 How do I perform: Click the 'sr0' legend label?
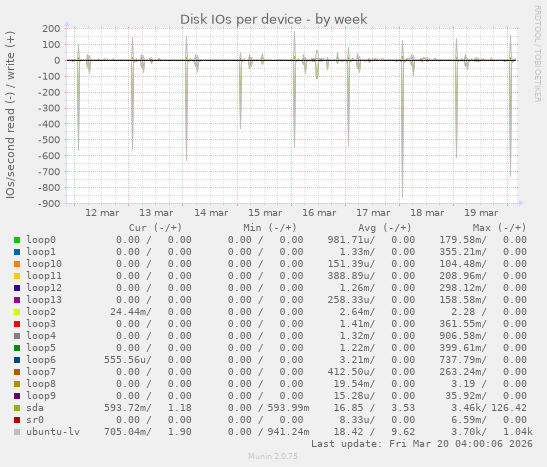tap(35, 420)
